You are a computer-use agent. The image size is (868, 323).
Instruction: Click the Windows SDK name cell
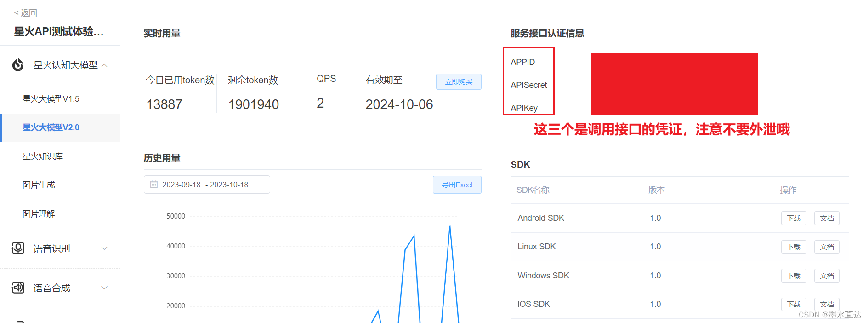543,276
